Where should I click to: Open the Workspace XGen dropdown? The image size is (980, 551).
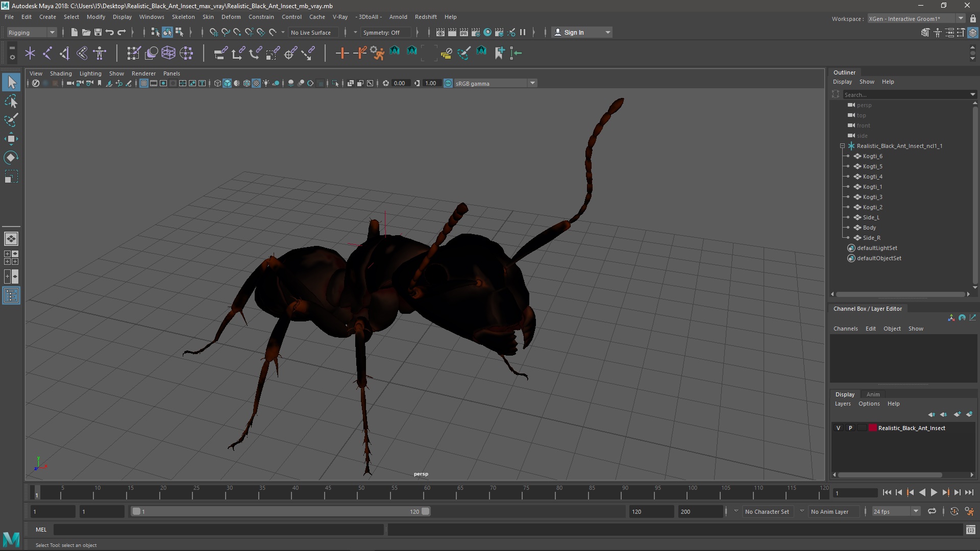click(x=916, y=19)
